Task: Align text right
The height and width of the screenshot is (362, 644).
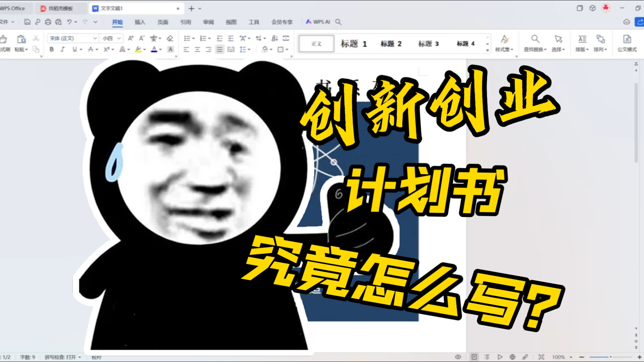Action: [x=208, y=50]
